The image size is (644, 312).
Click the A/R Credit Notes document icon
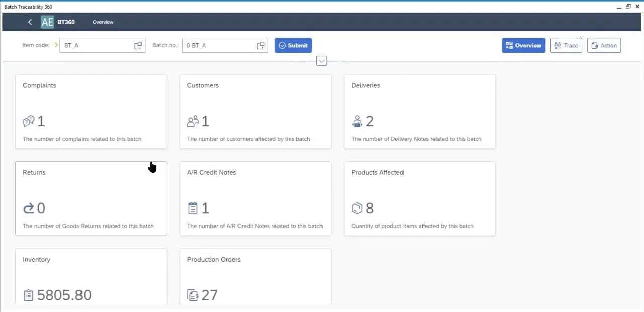pos(193,208)
